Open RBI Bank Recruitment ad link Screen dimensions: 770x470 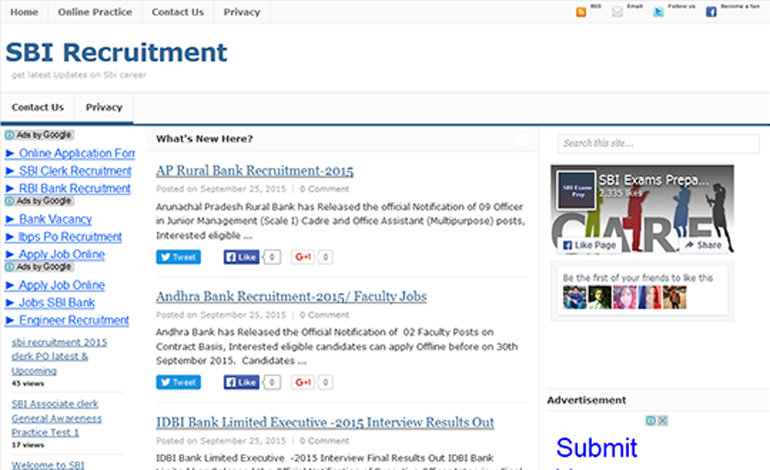pyautogui.click(x=68, y=189)
